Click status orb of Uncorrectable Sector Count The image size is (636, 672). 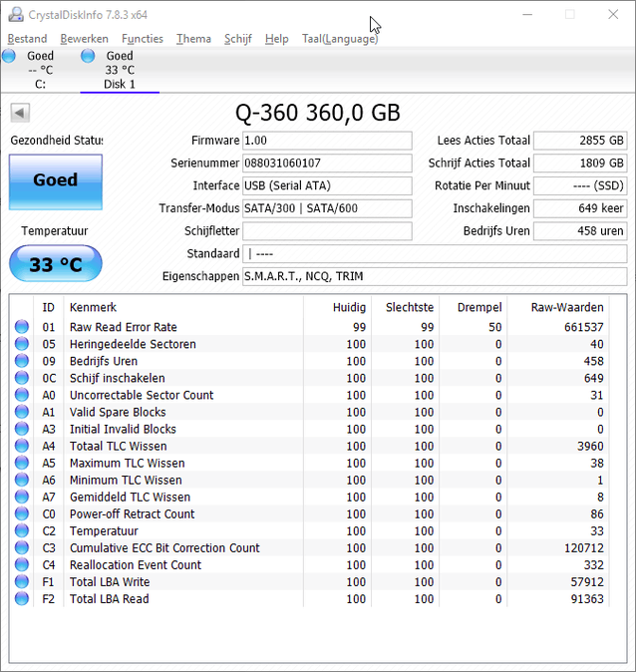click(22, 395)
